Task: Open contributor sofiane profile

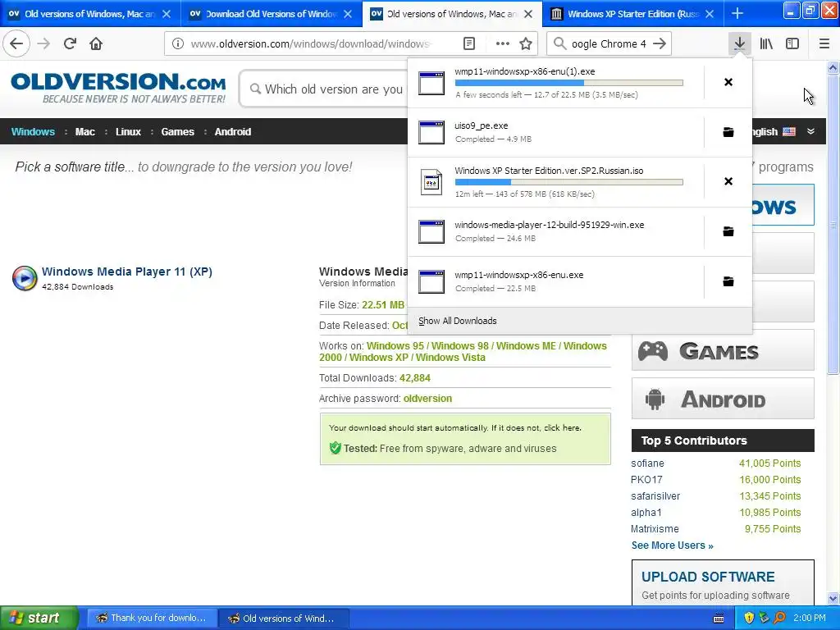Action: pyautogui.click(x=648, y=463)
